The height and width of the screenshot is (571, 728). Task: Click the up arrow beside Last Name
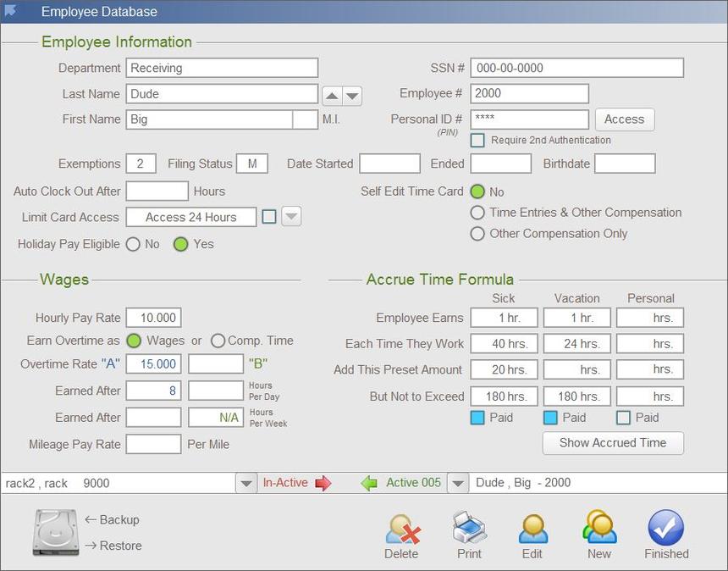pyautogui.click(x=332, y=96)
